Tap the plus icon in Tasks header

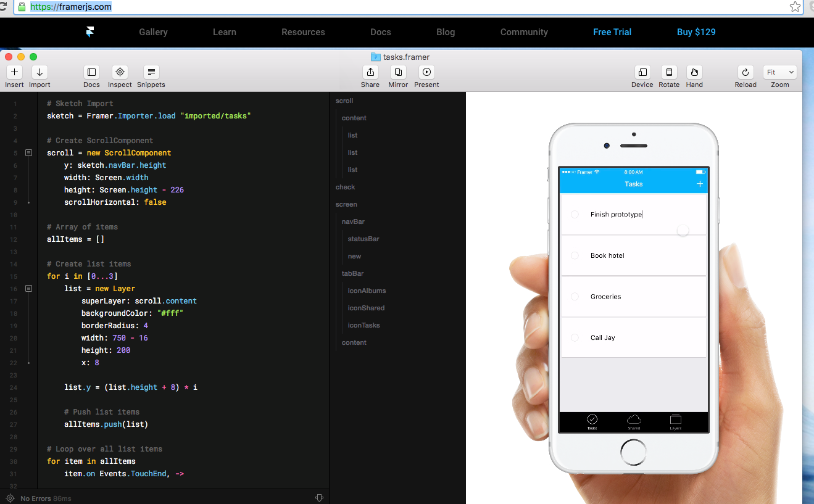(699, 184)
